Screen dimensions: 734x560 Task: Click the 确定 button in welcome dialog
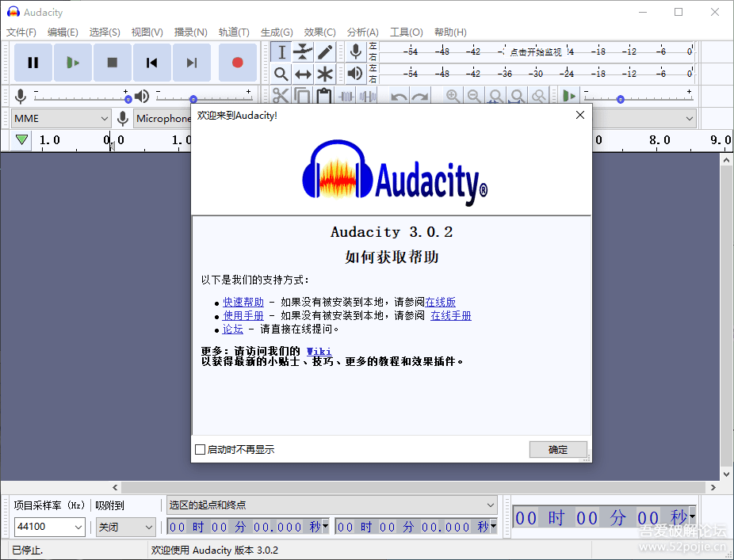pos(558,450)
